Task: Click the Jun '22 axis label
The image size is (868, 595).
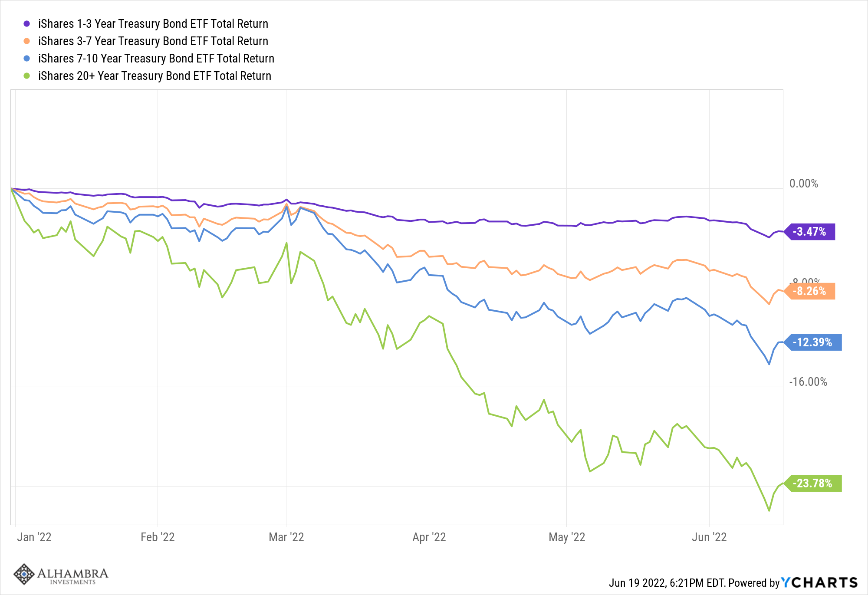Action: [709, 537]
